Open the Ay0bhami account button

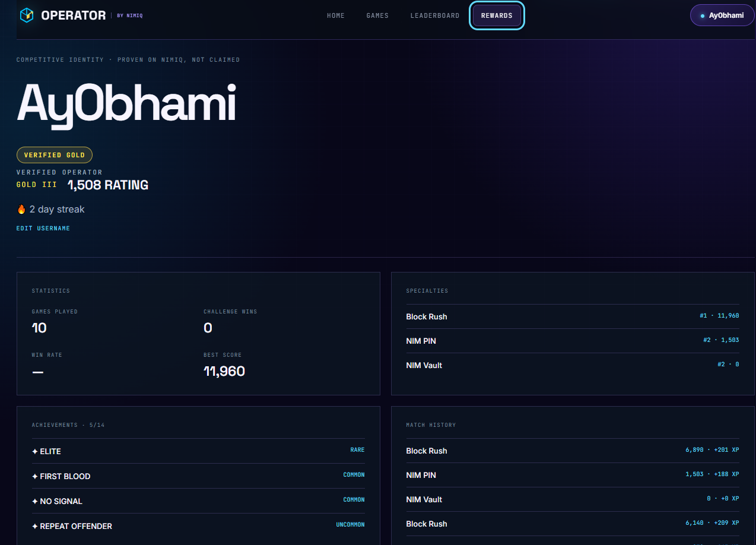722,15
